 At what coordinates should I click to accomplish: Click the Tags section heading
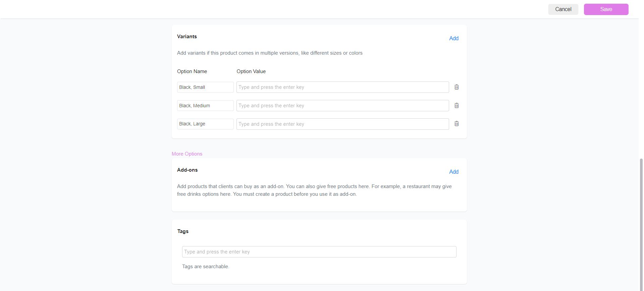tap(183, 231)
